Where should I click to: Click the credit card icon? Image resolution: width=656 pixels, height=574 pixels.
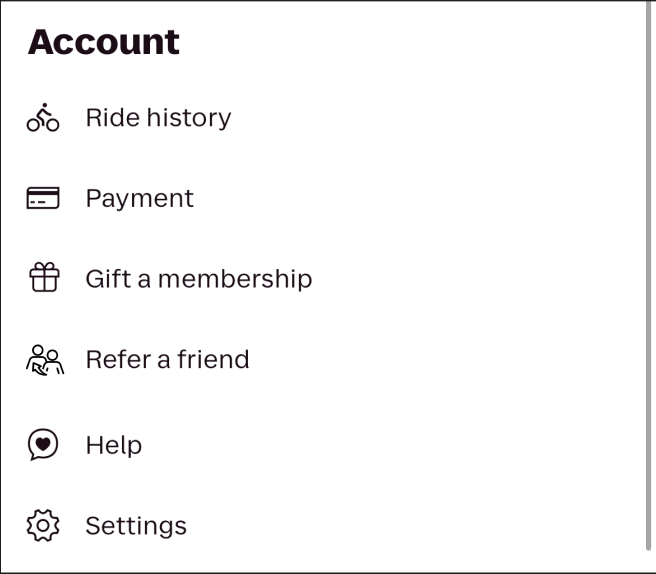click(x=43, y=198)
